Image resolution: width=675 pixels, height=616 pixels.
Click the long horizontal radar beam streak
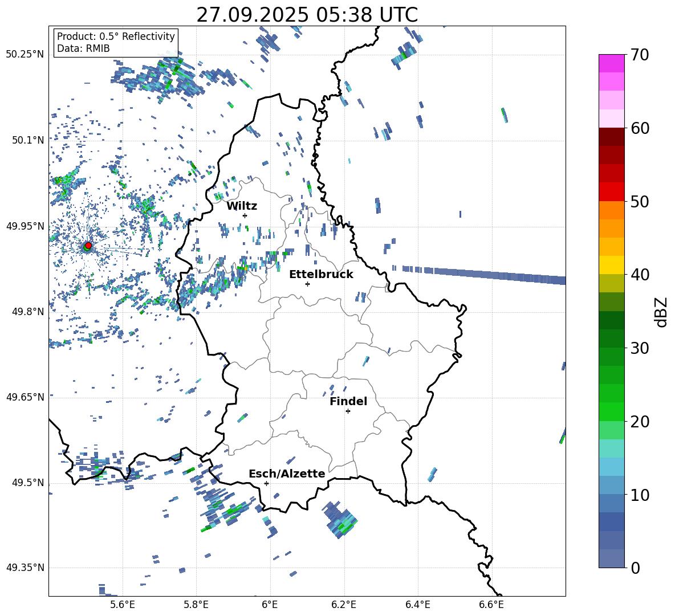pyautogui.click(x=479, y=274)
